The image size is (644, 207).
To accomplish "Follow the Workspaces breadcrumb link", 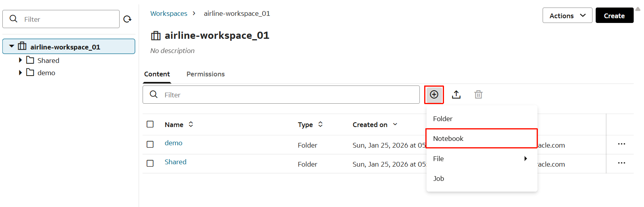I will coord(169,13).
